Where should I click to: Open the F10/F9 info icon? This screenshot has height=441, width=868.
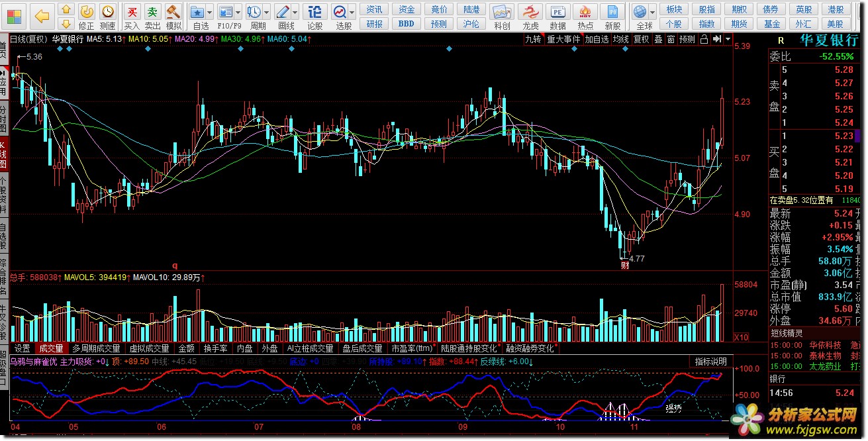[226, 11]
